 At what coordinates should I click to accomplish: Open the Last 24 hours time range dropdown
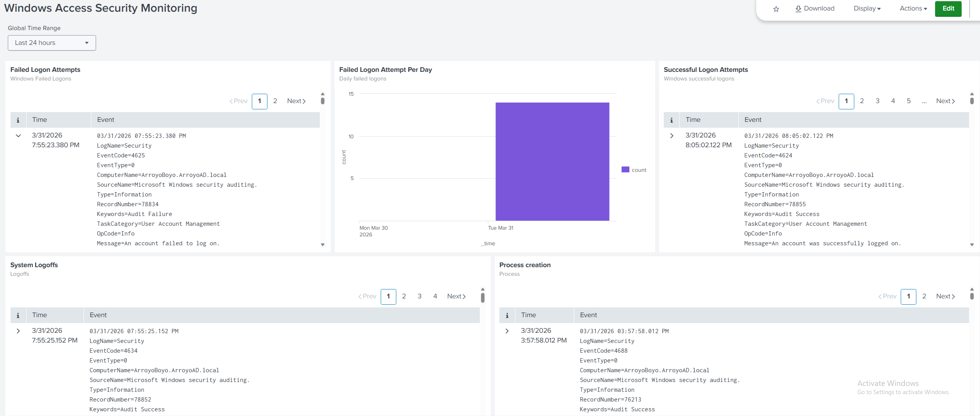52,43
